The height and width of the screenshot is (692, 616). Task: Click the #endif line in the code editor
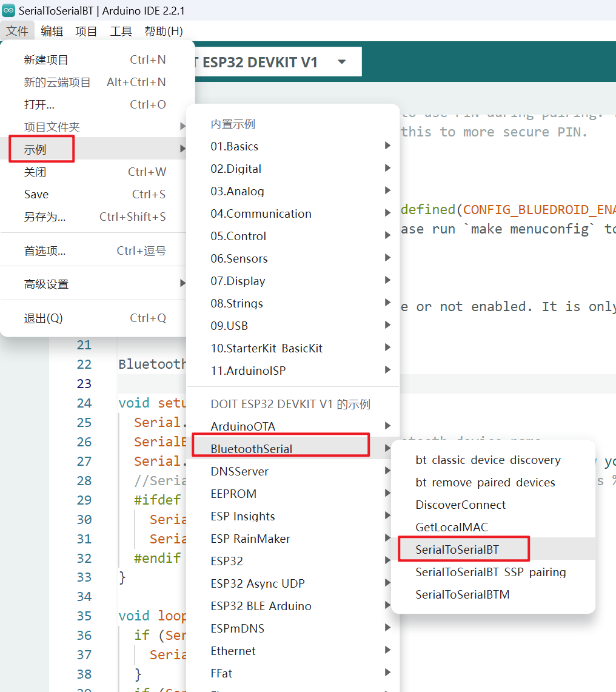tap(157, 558)
